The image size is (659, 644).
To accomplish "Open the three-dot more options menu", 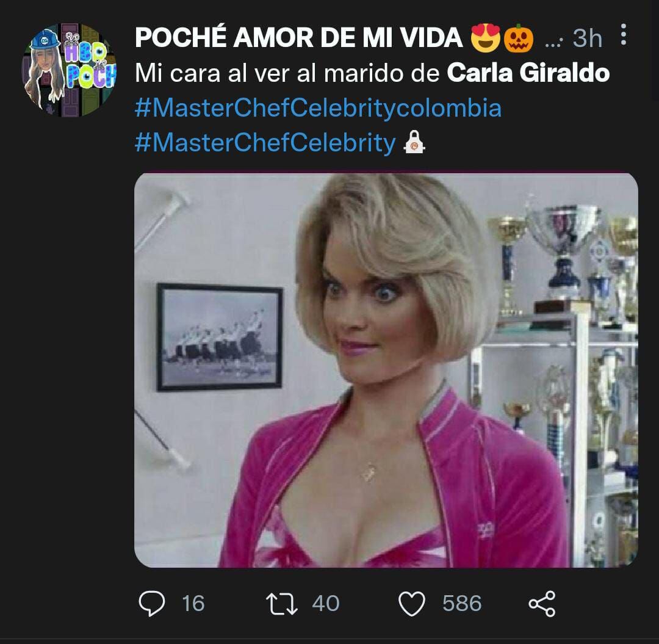I will pyautogui.click(x=623, y=35).
